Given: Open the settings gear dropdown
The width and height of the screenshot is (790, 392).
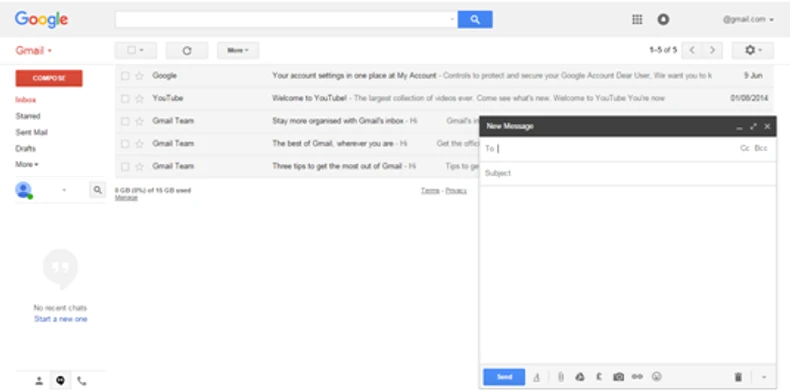Looking at the screenshot, I should coord(753,50).
